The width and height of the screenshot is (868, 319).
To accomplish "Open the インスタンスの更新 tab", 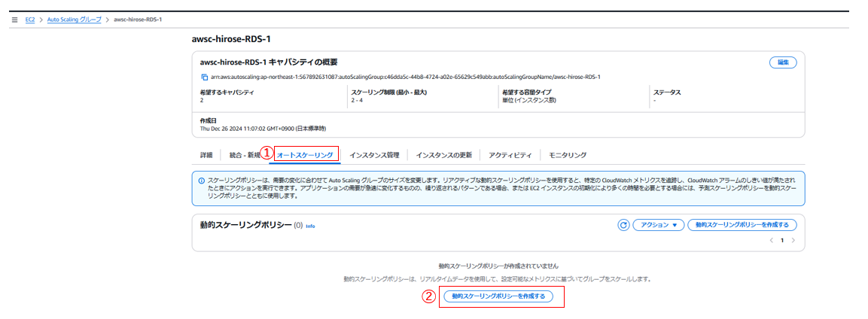I will [443, 155].
